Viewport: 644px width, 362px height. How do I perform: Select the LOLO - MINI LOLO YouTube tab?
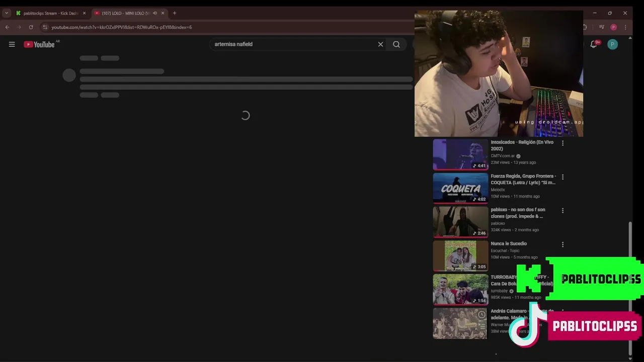point(126,13)
